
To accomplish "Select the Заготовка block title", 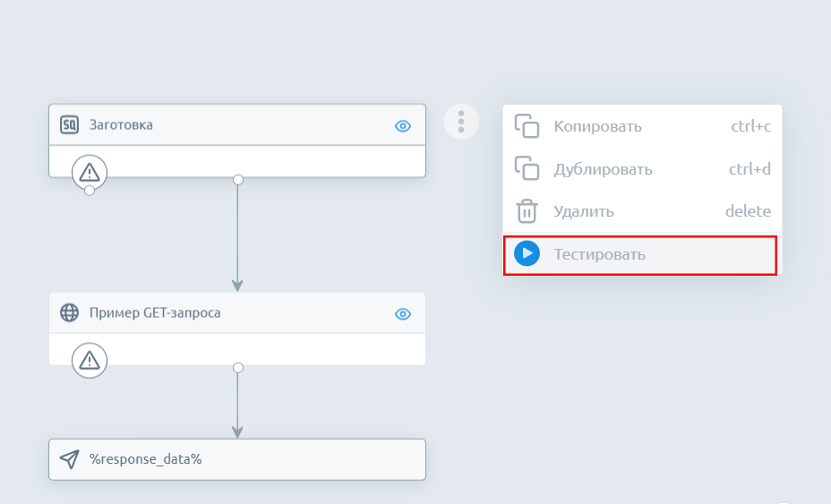I will pyautogui.click(x=121, y=125).
